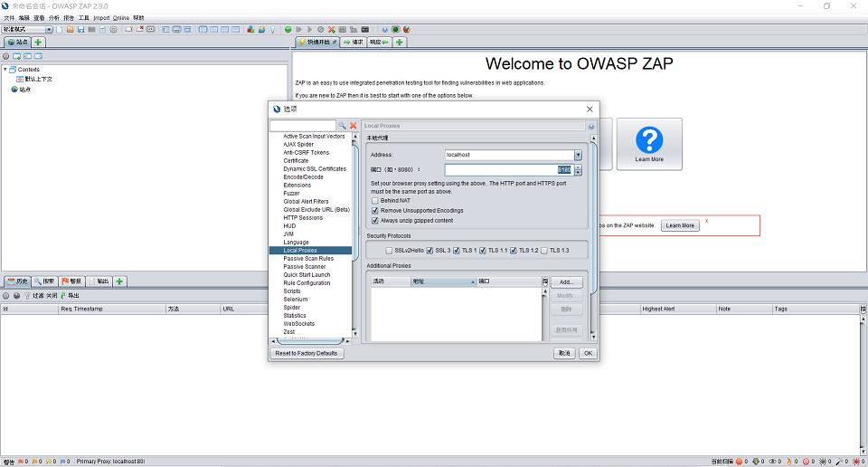The image size is (868, 467).
Task: Toggle the TLS 1.2 protocol checkbox
Action: pyautogui.click(x=514, y=251)
